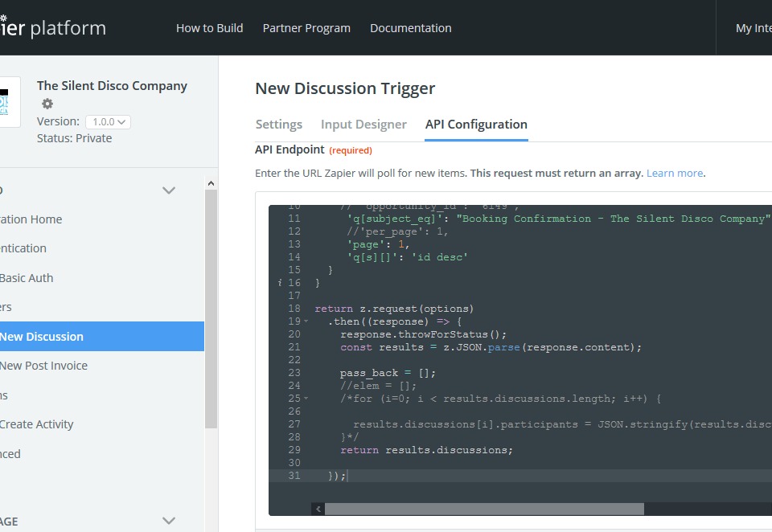Click pass_back = []; on line 23

tap(388, 373)
